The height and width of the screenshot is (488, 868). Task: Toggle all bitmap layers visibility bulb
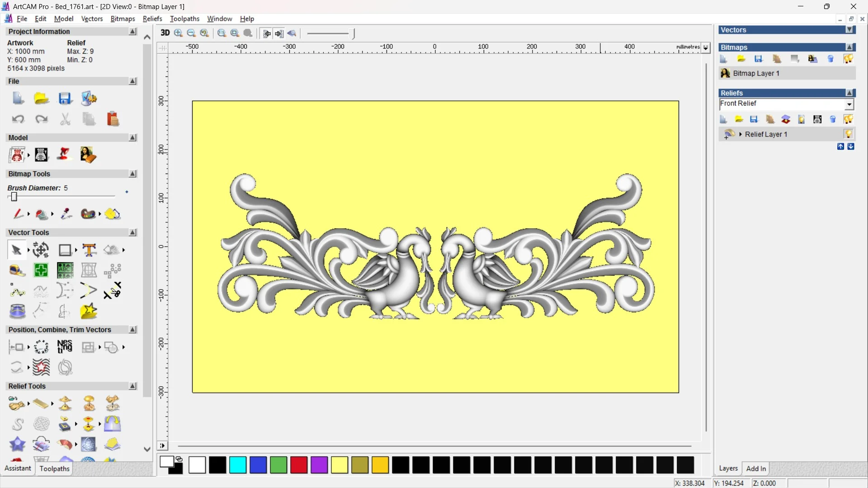(848, 59)
